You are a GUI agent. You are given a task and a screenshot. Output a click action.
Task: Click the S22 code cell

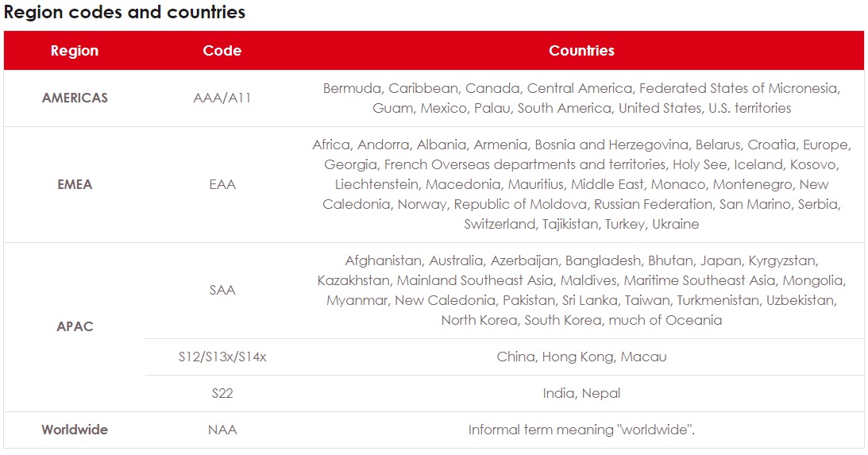[222, 394]
